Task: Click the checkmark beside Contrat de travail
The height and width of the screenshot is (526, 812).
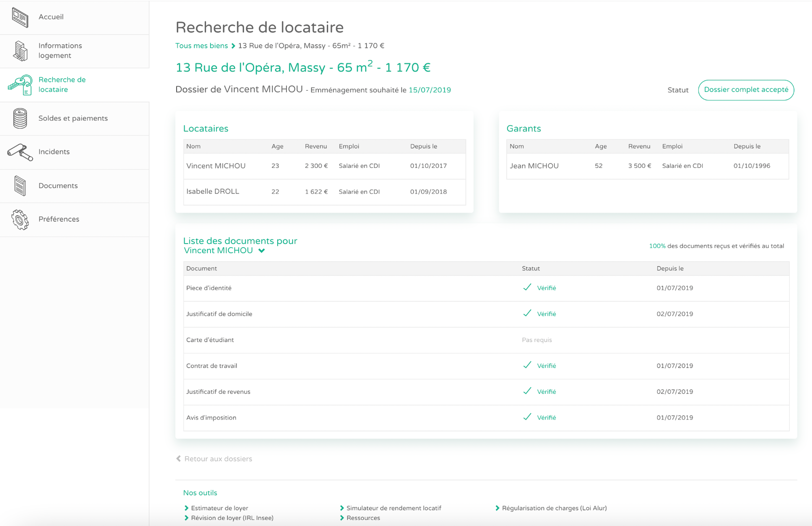Action: (x=527, y=365)
